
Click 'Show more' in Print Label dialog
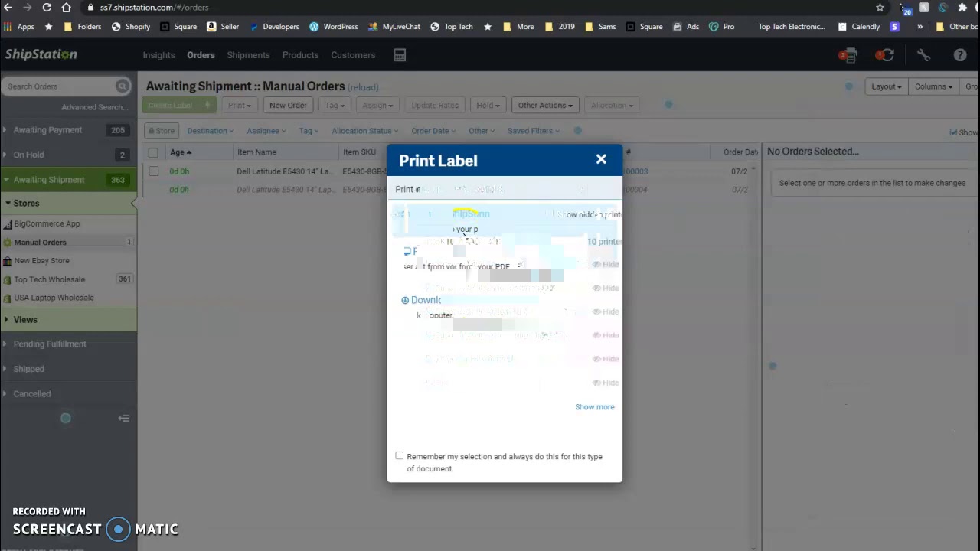[595, 407]
